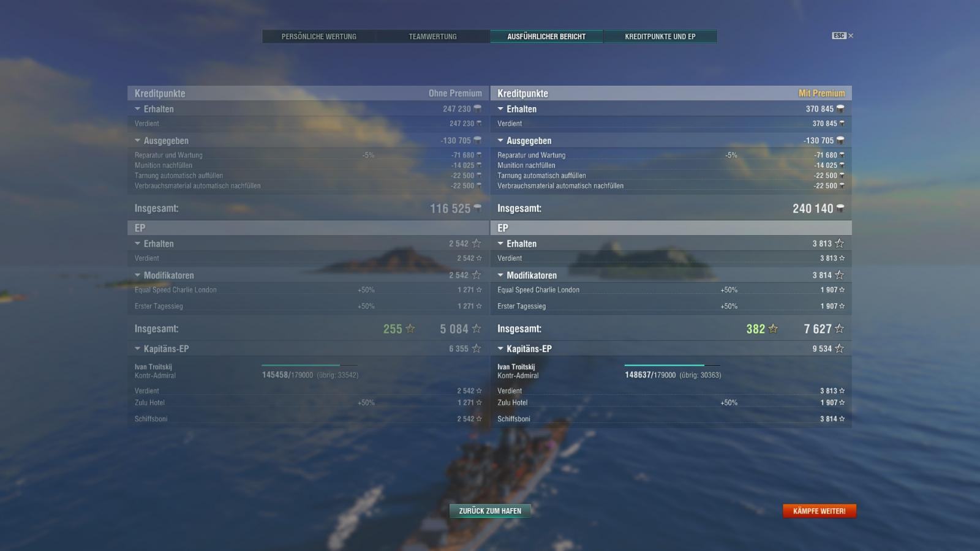Click the star icon beside 5 084 XP

(476, 329)
